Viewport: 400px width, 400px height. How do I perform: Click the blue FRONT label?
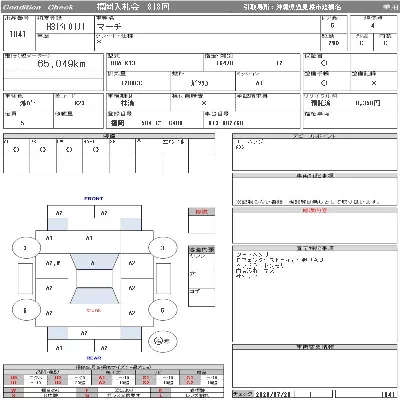94,198
